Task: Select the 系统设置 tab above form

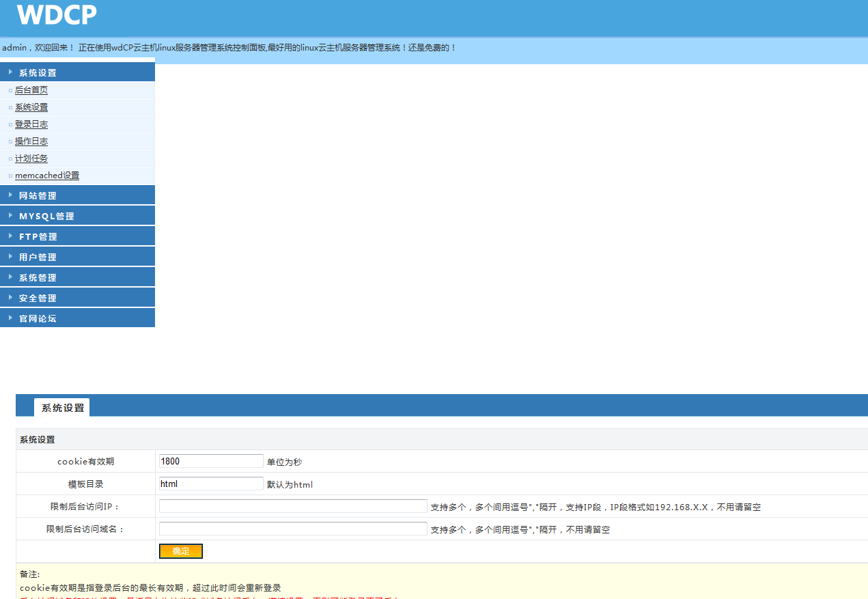Action: [62, 408]
